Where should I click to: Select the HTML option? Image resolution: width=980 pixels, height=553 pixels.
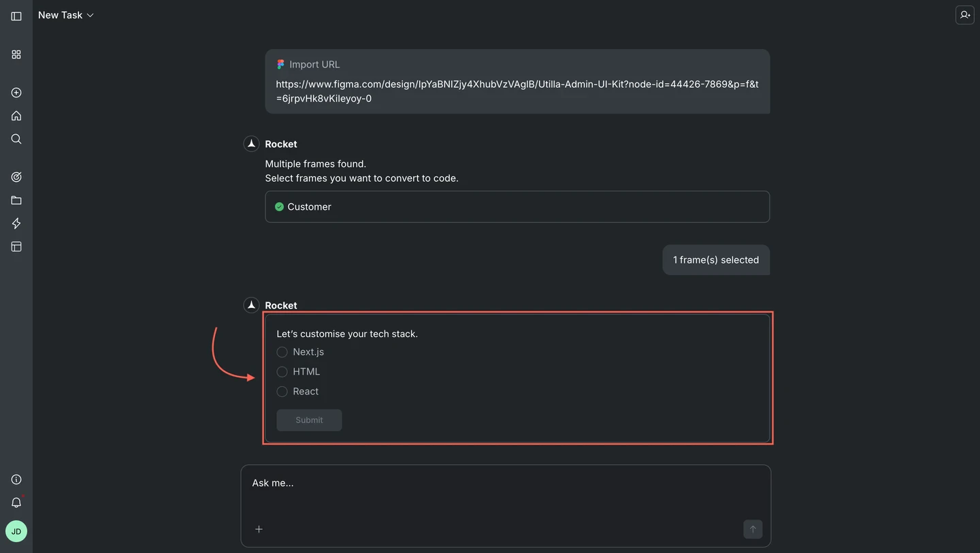[282, 372]
